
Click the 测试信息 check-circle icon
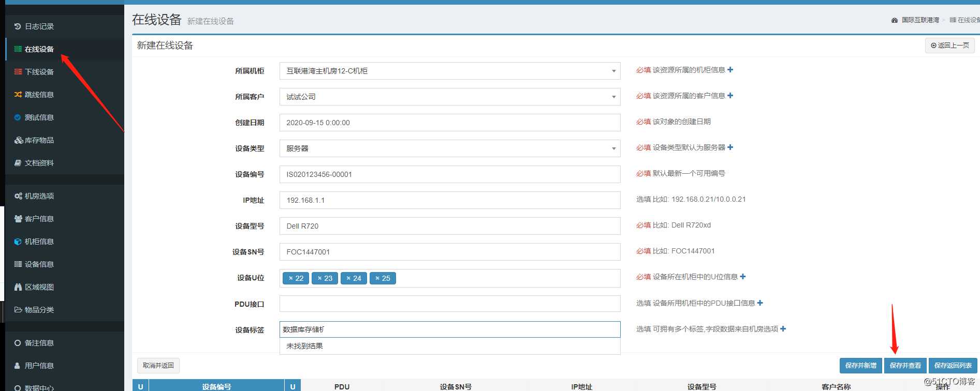click(x=18, y=117)
